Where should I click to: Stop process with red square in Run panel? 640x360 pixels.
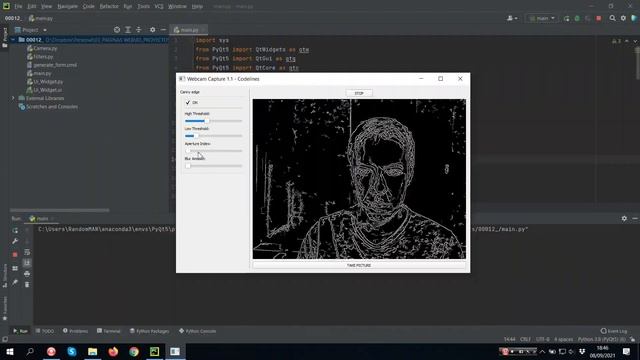(x=15, y=255)
